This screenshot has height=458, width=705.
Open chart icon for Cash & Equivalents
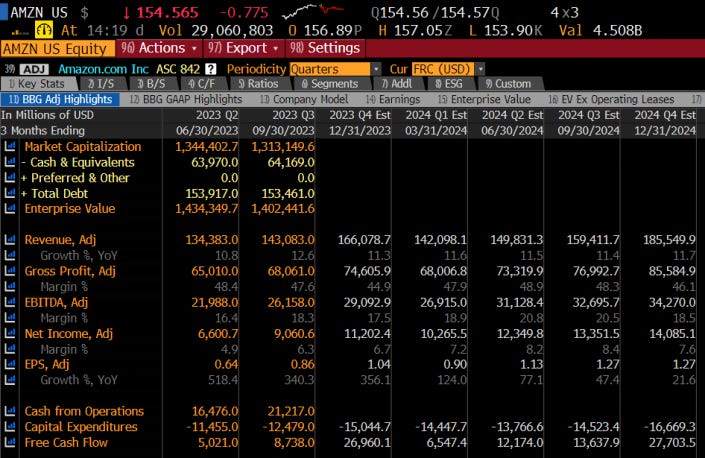tap(9, 162)
